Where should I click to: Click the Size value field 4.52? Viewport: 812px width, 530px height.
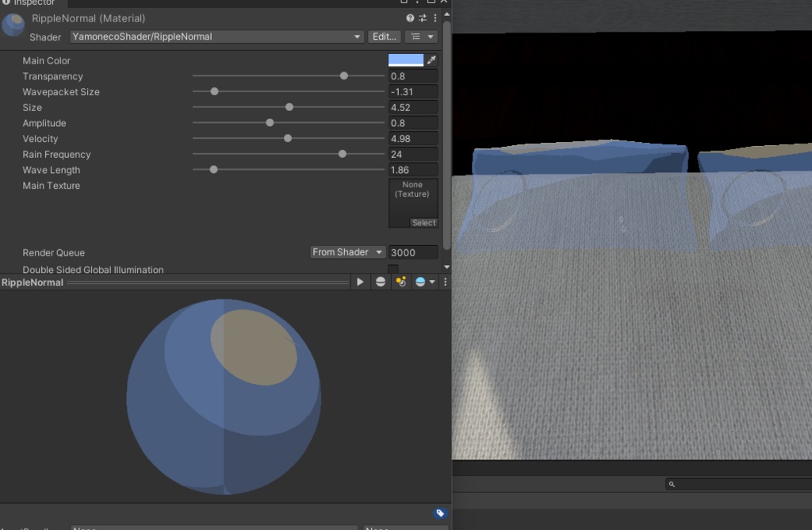point(413,107)
